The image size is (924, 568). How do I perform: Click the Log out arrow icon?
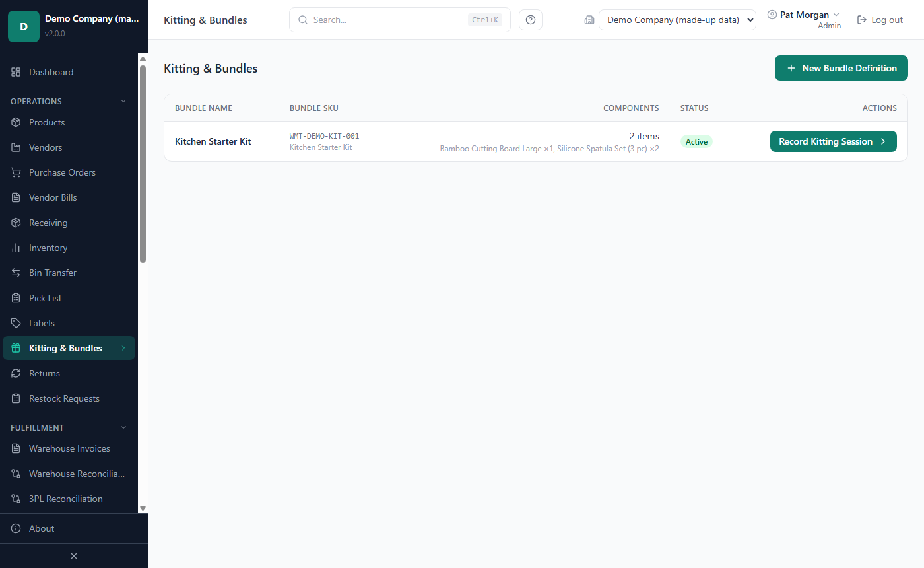tap(861, 20)
